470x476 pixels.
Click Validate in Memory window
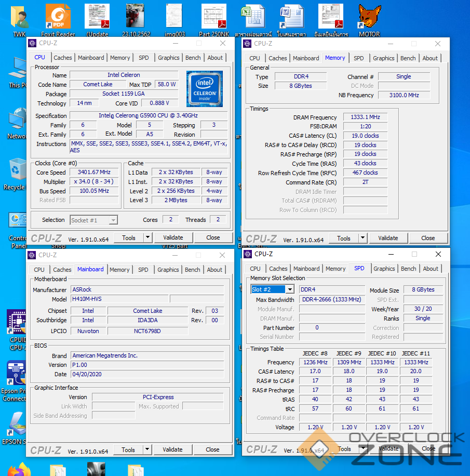(388, 238)
